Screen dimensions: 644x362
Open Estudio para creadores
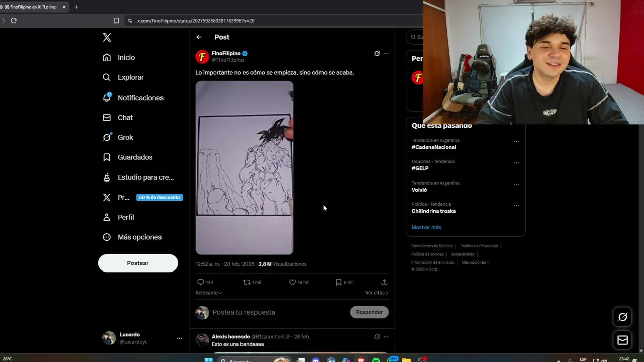coord(138,177)
